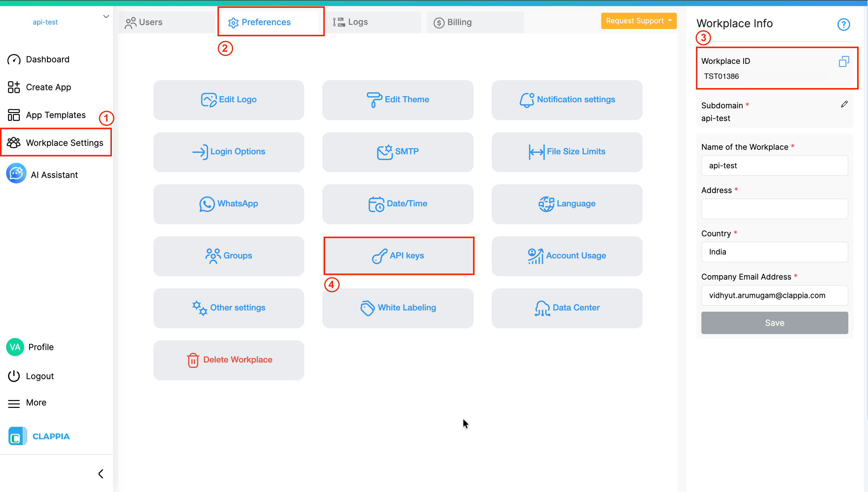Click the Address input field
This screenshot has height=492, width=868.
point(774,209)
